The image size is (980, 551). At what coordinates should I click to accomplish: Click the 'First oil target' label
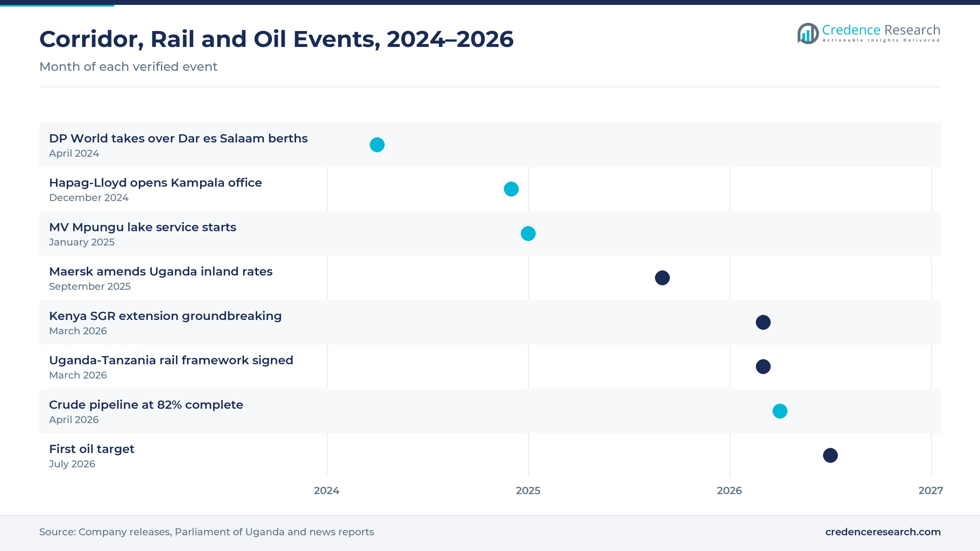pyautogui.click(x=91, y=449)
